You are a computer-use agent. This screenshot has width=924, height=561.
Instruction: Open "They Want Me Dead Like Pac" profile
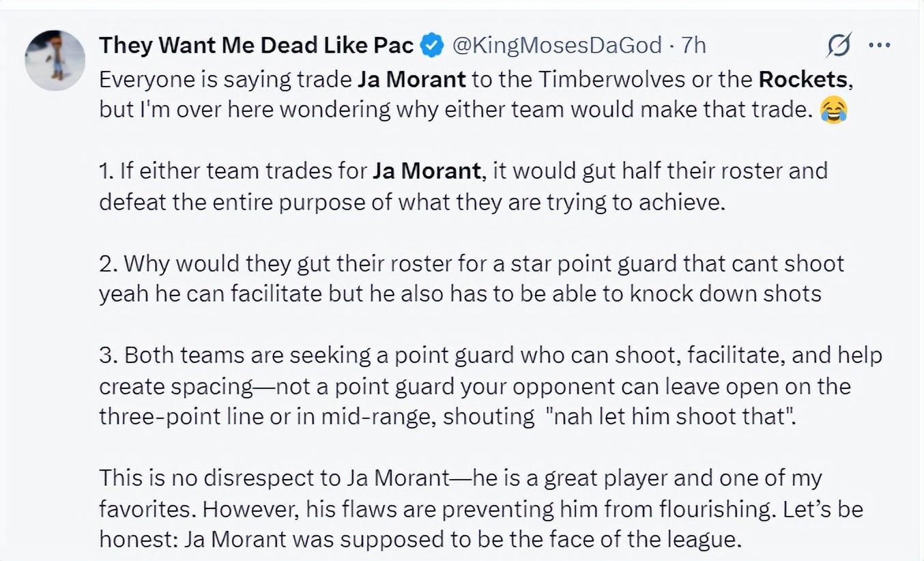[x=256, y=45]
